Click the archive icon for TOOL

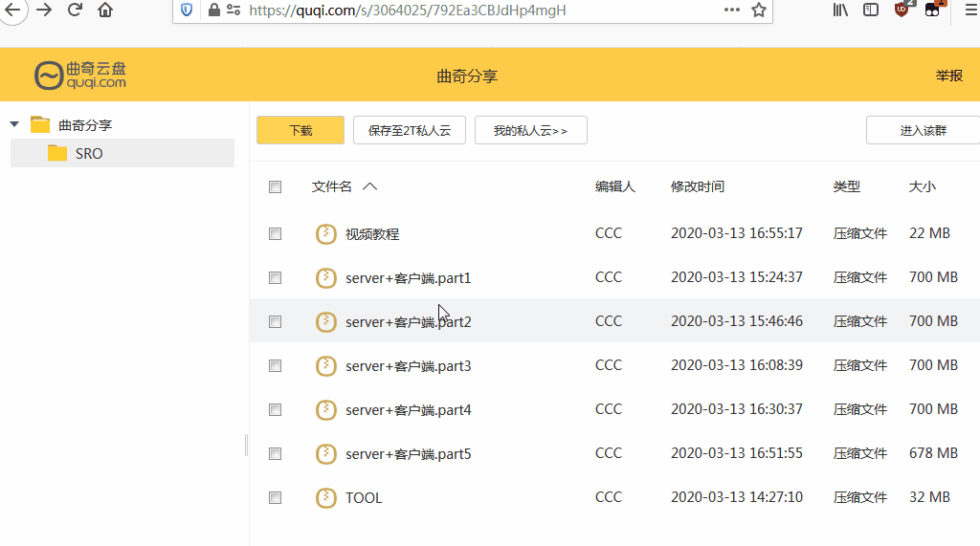[x=325, y=498]
